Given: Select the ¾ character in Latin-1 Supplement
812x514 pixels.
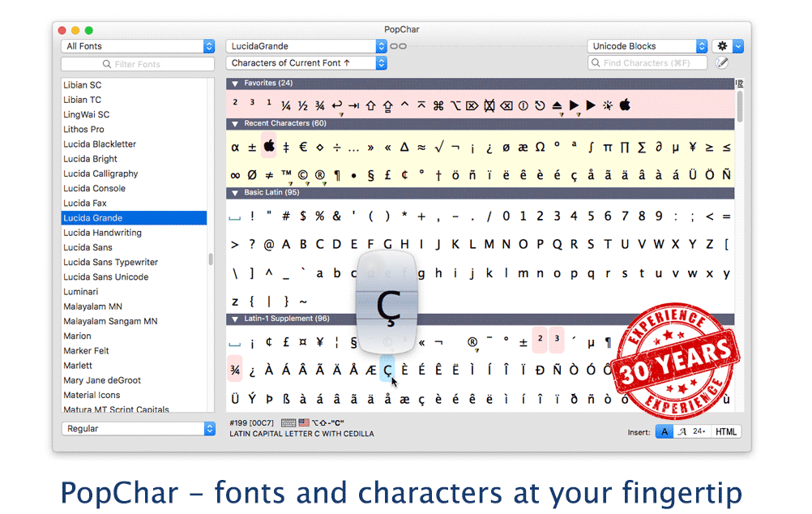Looking at the screenshot, I should [x=235, y=370].
